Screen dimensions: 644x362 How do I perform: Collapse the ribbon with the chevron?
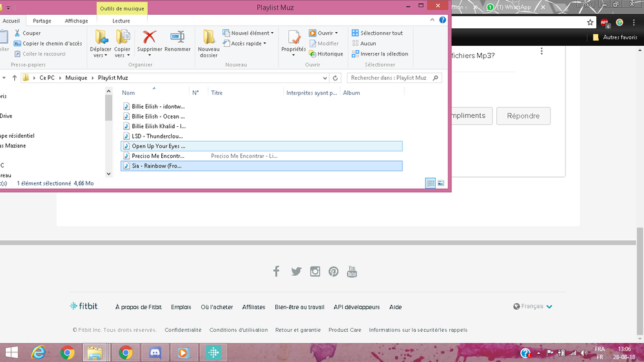tap(432, 20)
